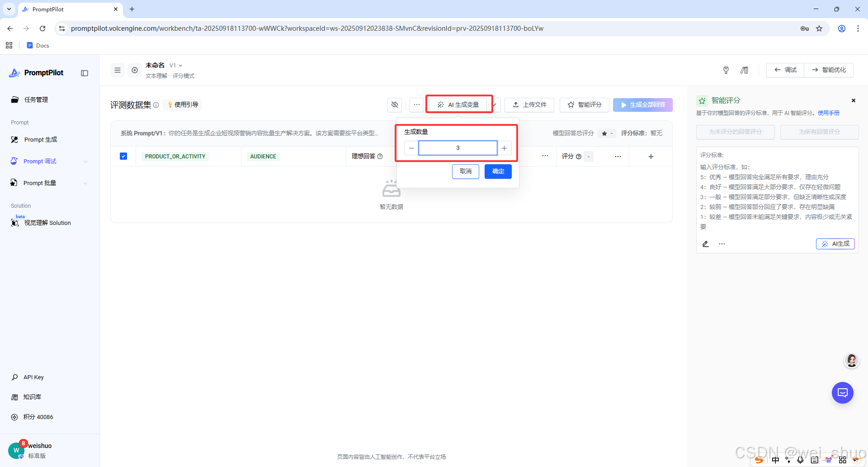Open the V1 version dropdown

tap(176, 66)
